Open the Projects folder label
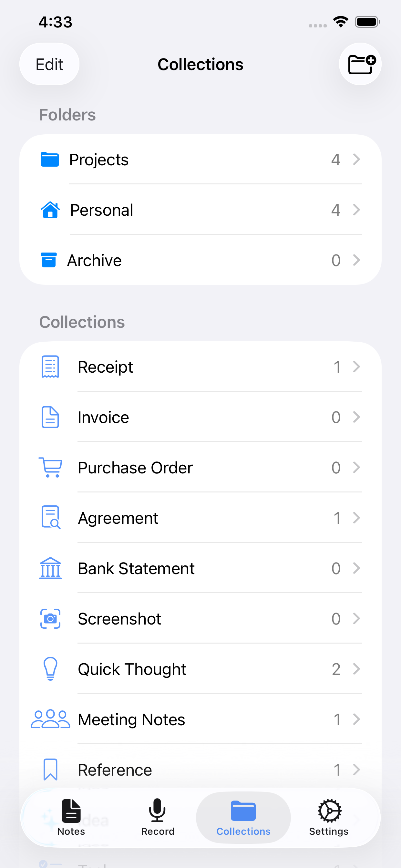The height and width of the screenshot is (868, 401). click(x=99, y=160)
